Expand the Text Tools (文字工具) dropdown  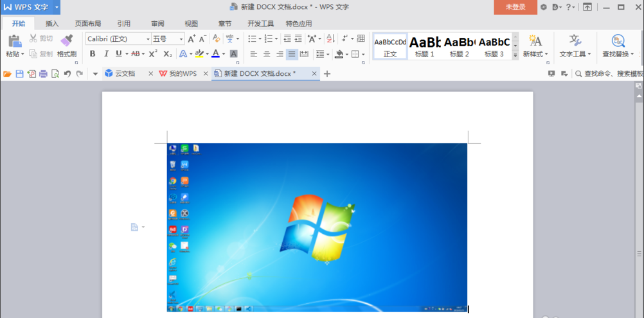point(575,46)
